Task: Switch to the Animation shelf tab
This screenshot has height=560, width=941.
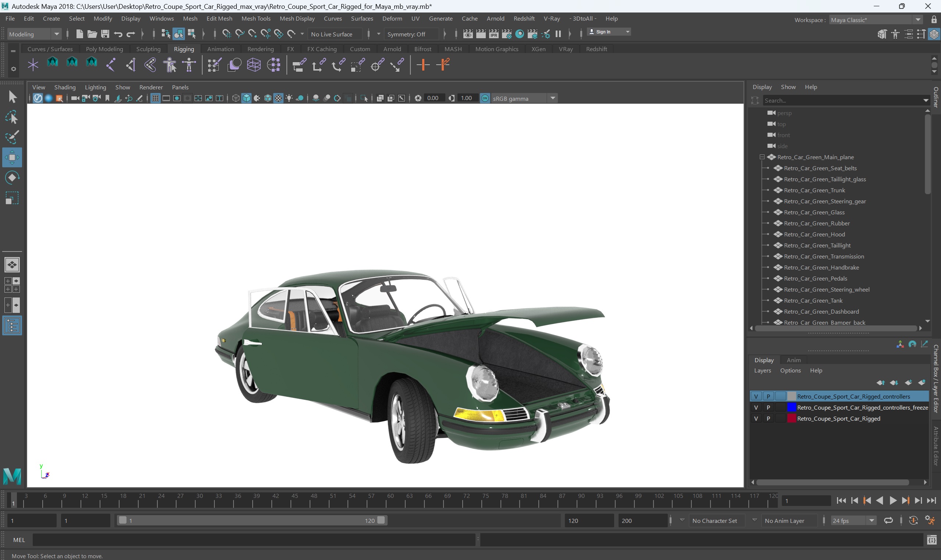Action: (x=220, y=49)
